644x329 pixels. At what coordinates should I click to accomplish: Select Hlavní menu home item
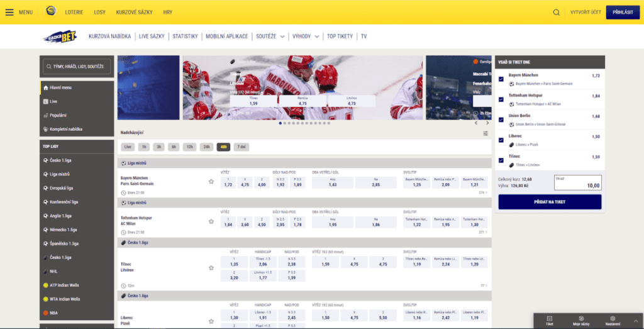coord(77,87)
